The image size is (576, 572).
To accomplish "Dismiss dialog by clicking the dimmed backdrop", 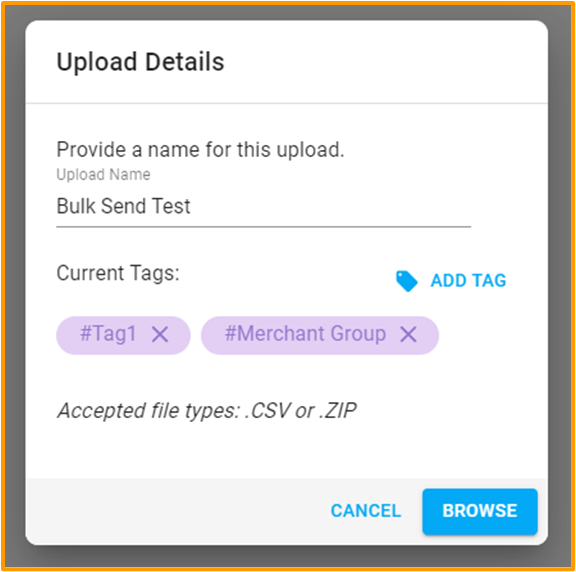I will click(x=13, y=286).
